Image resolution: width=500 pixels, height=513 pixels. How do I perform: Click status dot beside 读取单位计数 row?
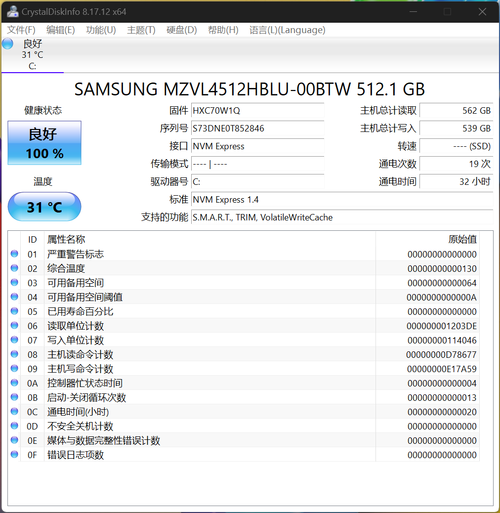pyautogui.click(x=14, y=325)
